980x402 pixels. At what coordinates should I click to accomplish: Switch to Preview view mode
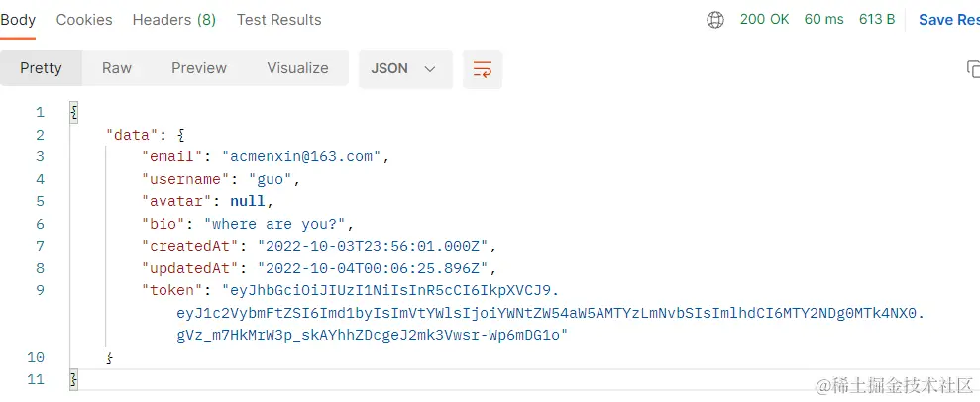tap(199, 68)
